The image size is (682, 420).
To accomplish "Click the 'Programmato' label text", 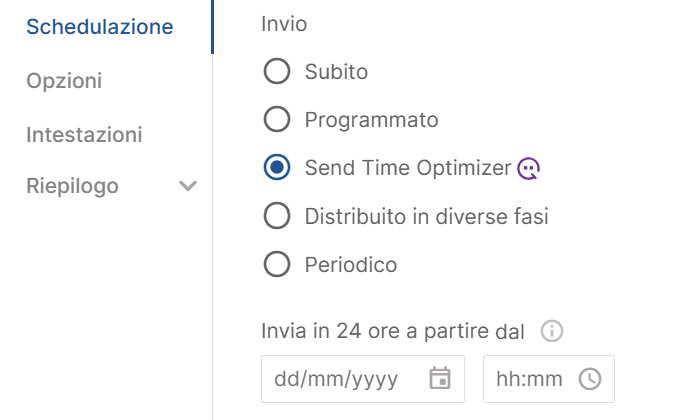I will (371, 120).
